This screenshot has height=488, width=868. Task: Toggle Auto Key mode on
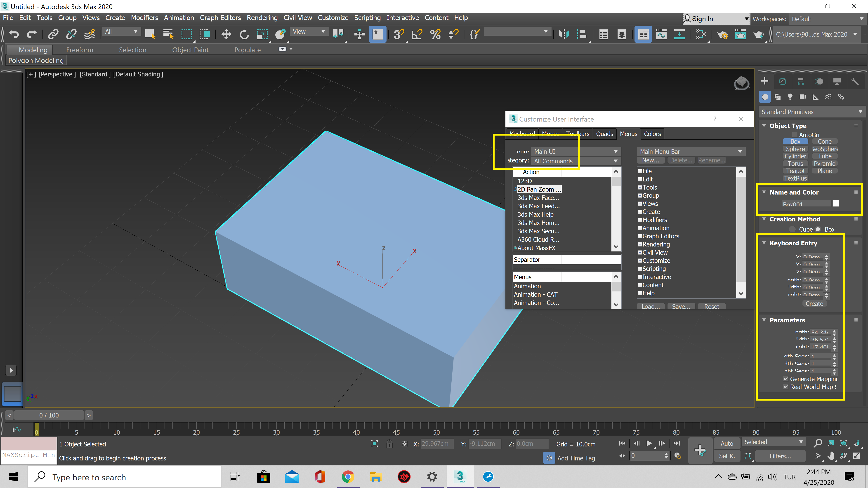coord(727,443)
